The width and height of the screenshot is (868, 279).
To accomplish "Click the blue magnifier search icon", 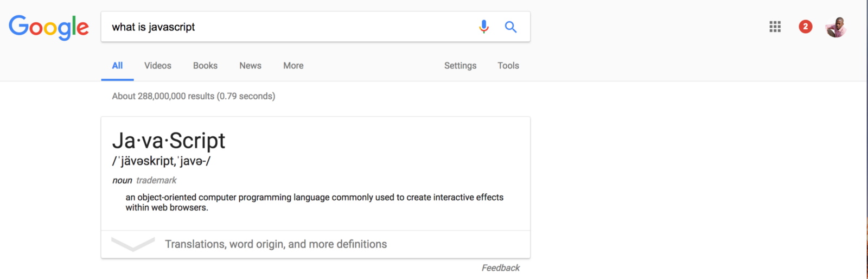I will pos(510,27).
